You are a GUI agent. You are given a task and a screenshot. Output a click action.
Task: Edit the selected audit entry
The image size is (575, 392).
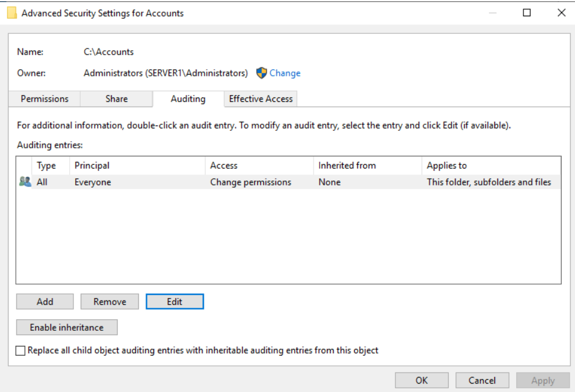175,302
